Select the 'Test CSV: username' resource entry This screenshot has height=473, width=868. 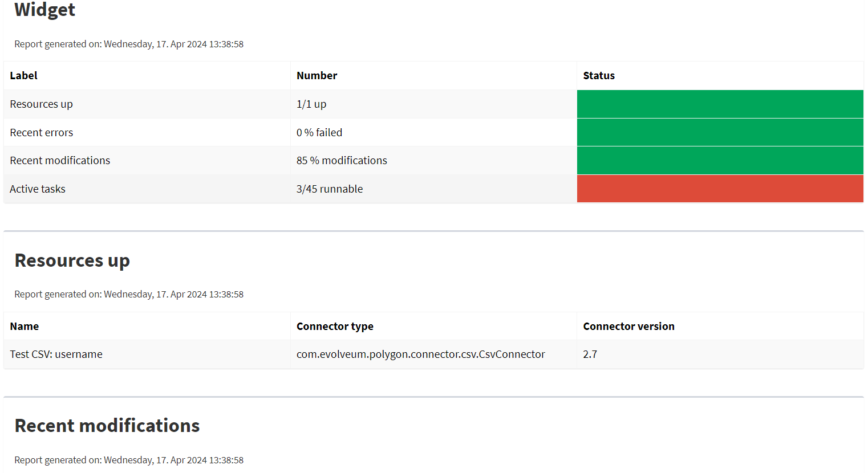[x=56, y=354]
